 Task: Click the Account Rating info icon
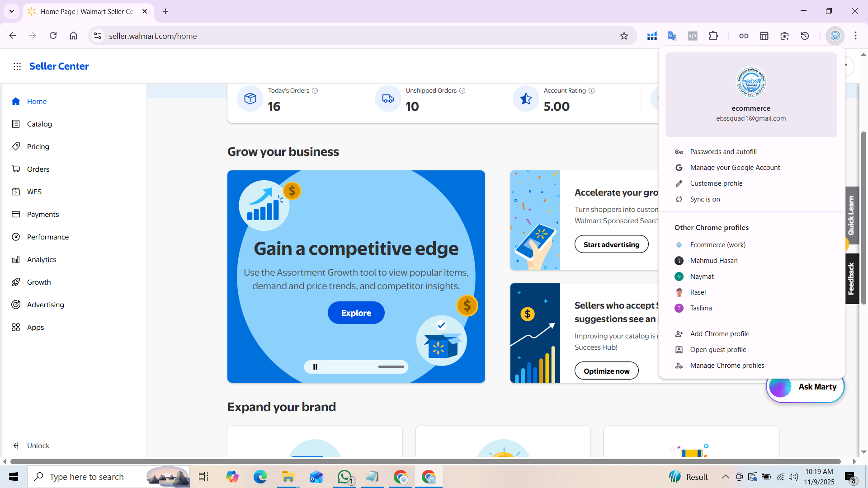point(592,91)
